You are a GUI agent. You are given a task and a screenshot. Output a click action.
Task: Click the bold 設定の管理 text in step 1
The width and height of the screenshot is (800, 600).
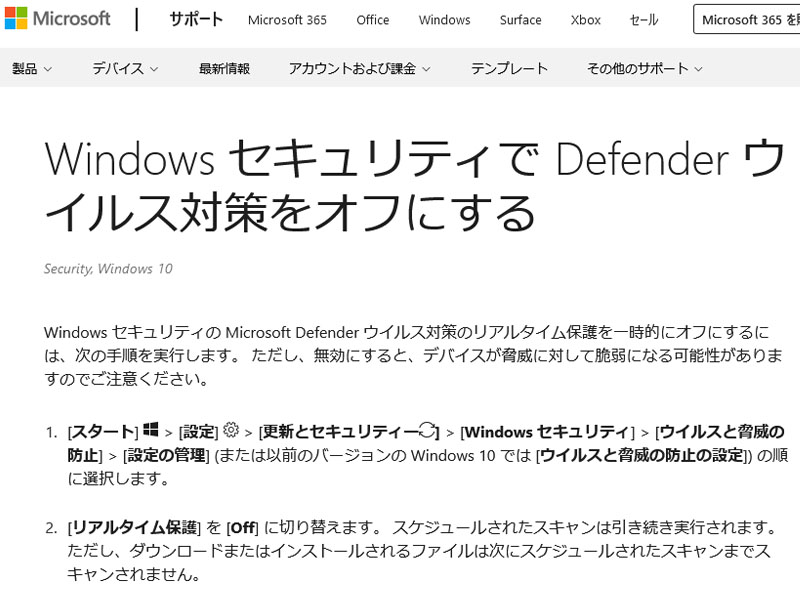tap(166, 455)
